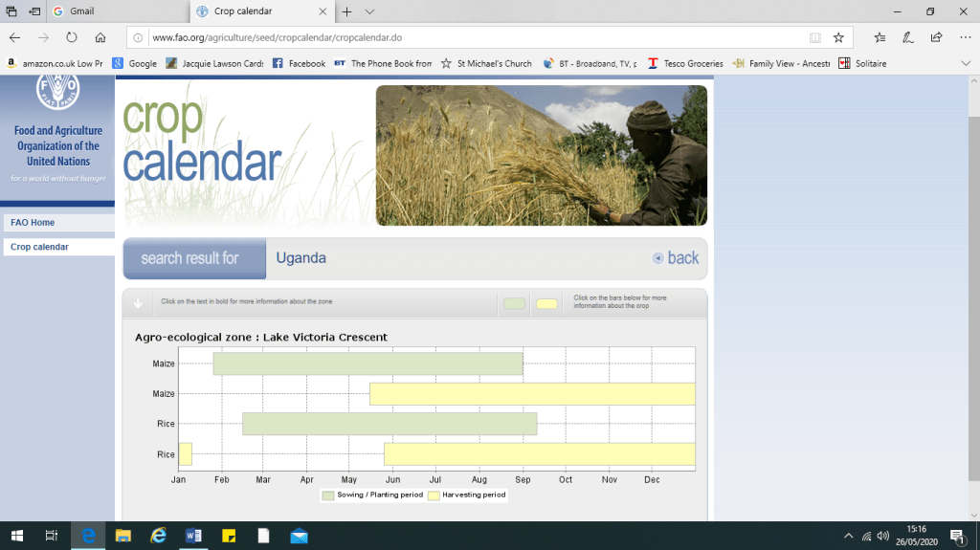Image resolution: width=980 pixels, height=550 pixels.
Task: Open the Mail app in taskbar
Action: (x=299, y=536)
